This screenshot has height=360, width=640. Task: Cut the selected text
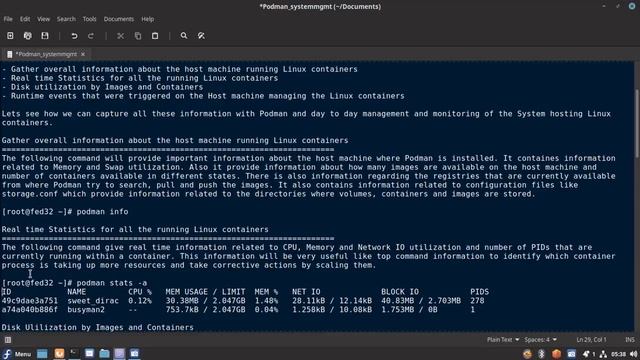pyautogui.click(x=120, y=36)
